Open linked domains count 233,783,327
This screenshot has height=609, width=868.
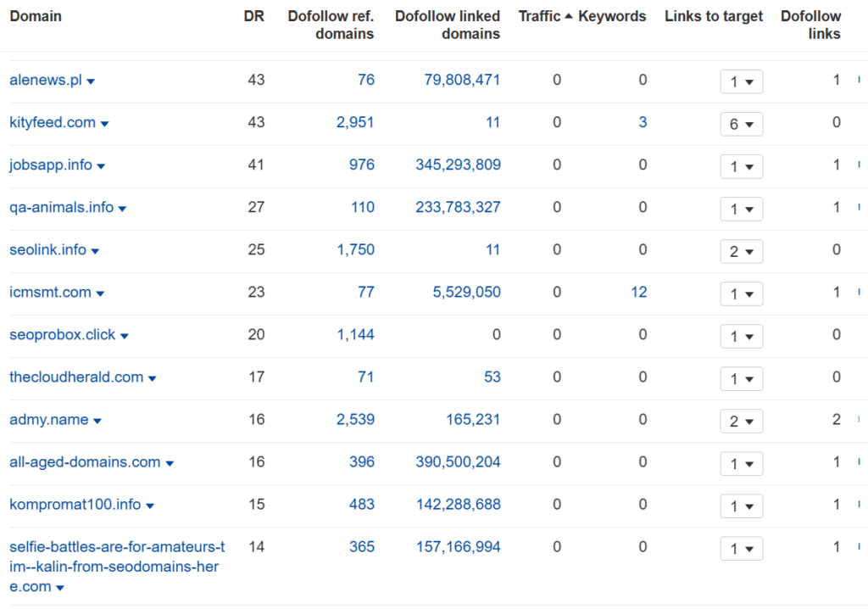pos(459,207)
